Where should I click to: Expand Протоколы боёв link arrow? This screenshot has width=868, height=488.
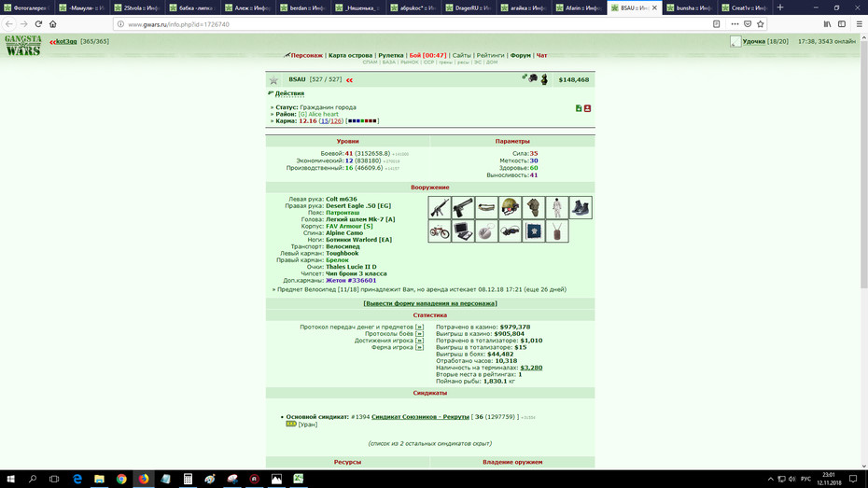419,334
